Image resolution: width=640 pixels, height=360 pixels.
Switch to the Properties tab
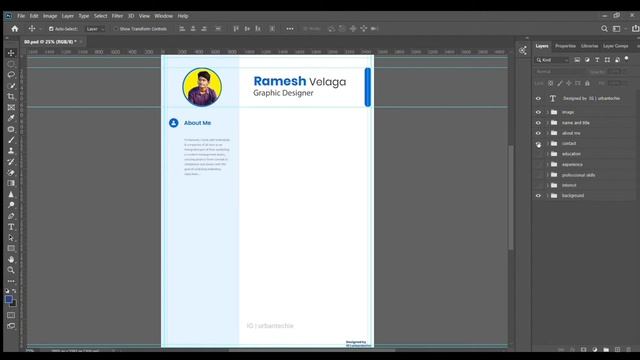565,46
